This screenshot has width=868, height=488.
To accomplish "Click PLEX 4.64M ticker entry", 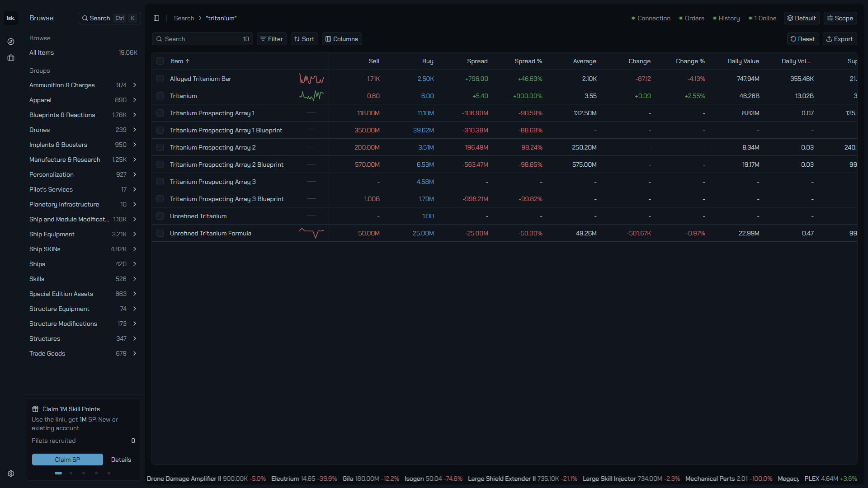I will click(x=830, y=479).
